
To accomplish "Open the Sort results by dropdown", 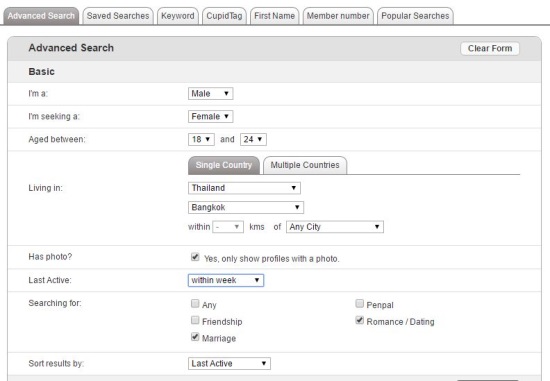I will coord(229,363).
